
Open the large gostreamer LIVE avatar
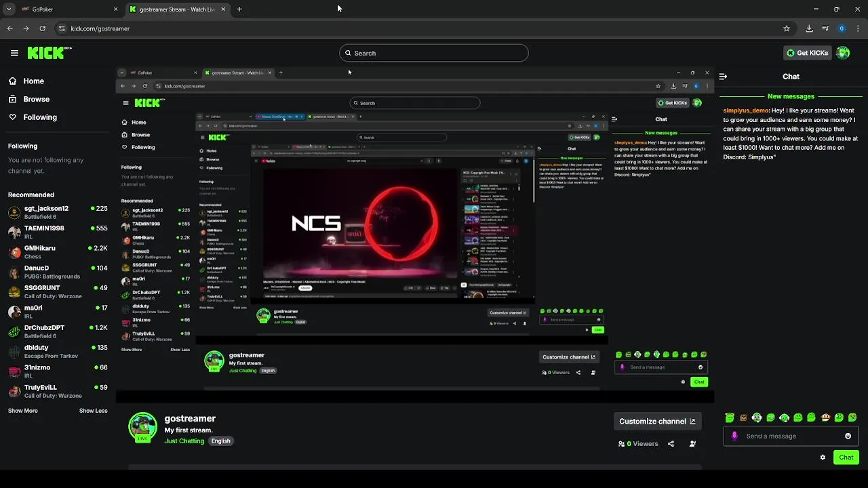(143, 427)
